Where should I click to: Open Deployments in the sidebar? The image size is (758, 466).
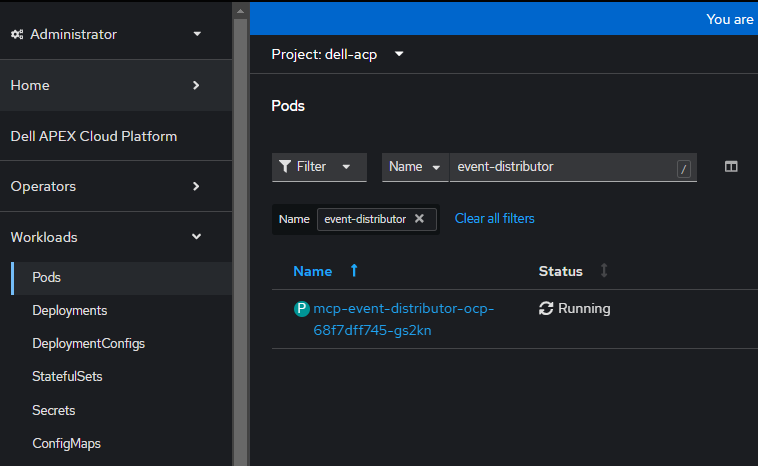pos(70,311)
